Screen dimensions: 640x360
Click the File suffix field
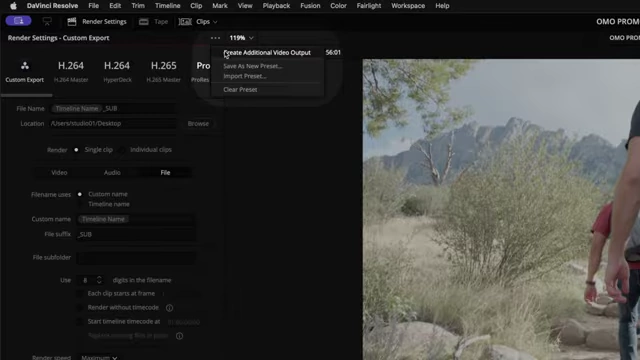pos(136,234)
